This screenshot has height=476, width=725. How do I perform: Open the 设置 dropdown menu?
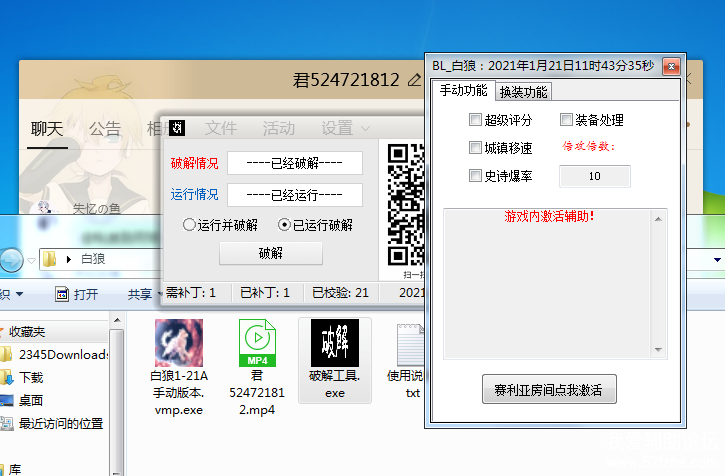pyautogui.click(x=345, y=128)
